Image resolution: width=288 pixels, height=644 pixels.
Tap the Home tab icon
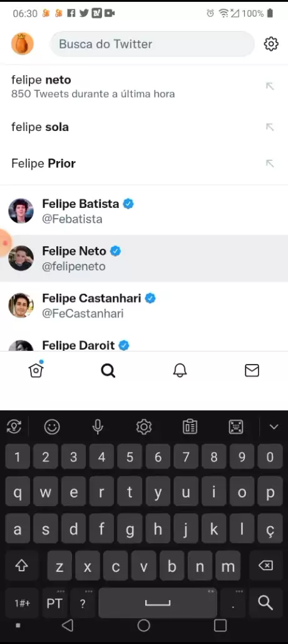pyautogui.click(x=36, y=370)
